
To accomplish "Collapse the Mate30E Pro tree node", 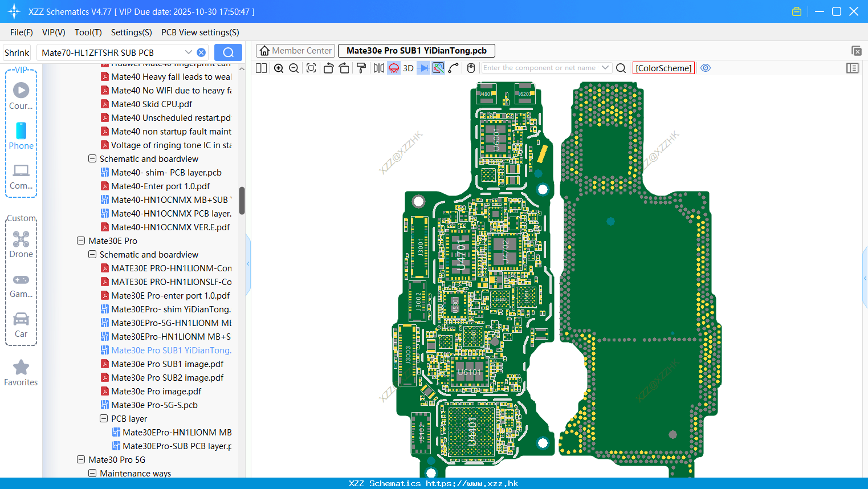I will (81, 241).
